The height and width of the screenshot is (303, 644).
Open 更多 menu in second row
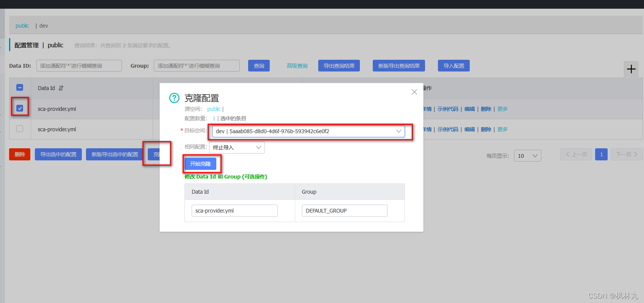(x=503, y=129)
